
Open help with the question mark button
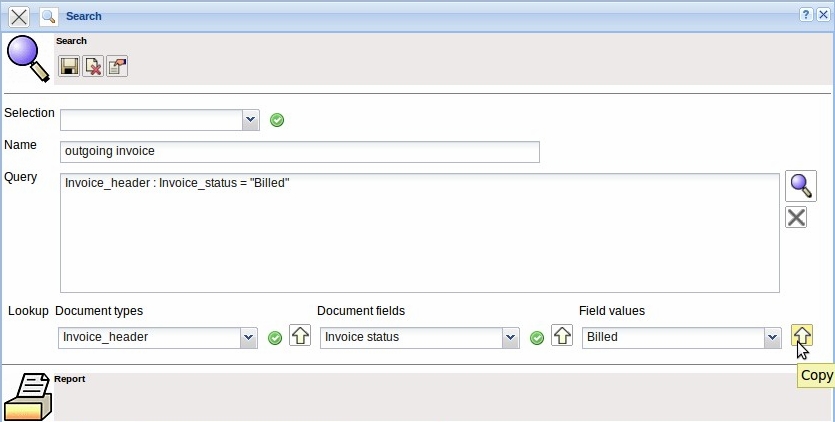coord(805,16)
